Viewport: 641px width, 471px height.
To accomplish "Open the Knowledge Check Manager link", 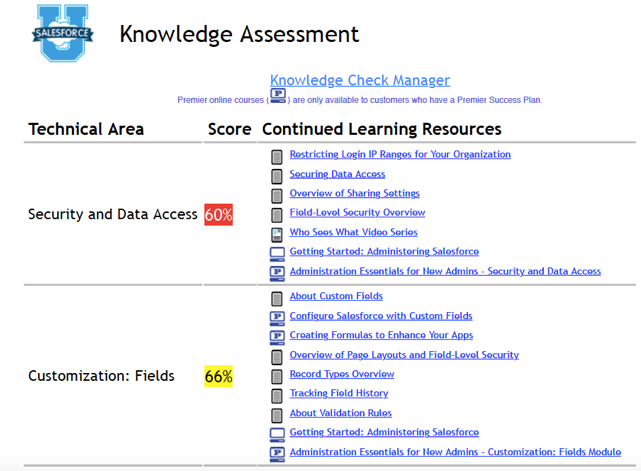I will pos(360,80).
